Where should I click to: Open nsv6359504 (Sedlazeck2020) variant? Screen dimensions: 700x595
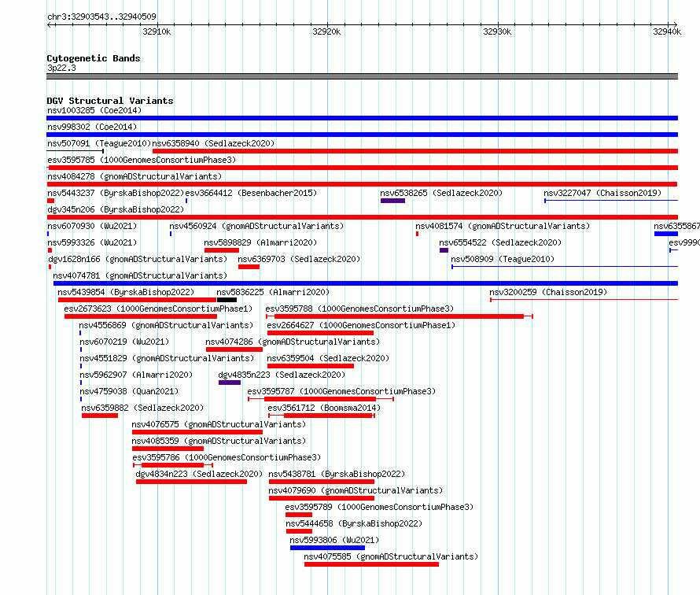pyautogui.click(x=328, y=358)
